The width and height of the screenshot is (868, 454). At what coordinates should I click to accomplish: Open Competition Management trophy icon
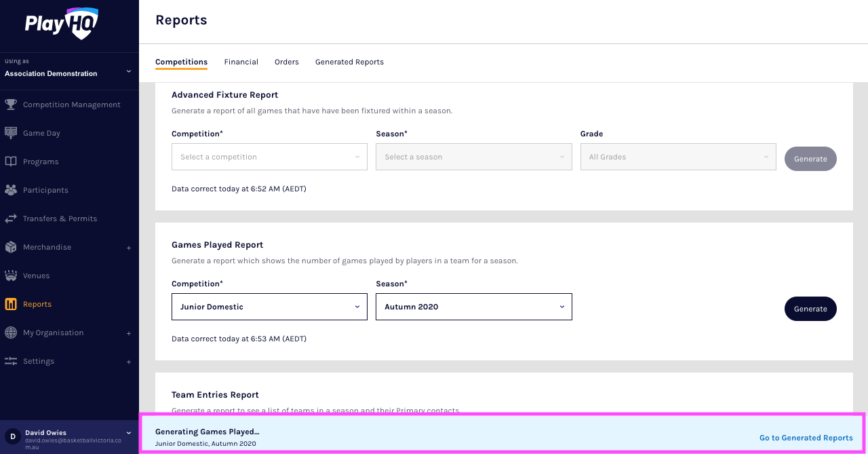pyautogui.click(x=11, y=105)
